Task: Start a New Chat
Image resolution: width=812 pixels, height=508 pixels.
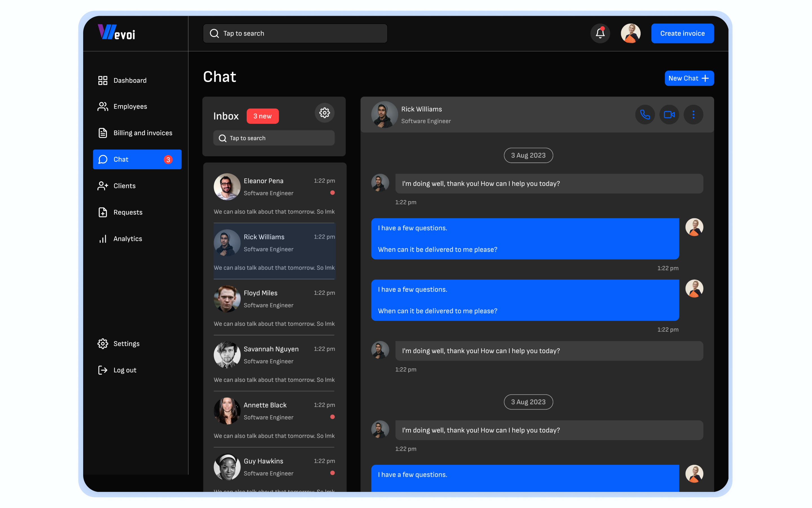Action: (x=689, y=78)
